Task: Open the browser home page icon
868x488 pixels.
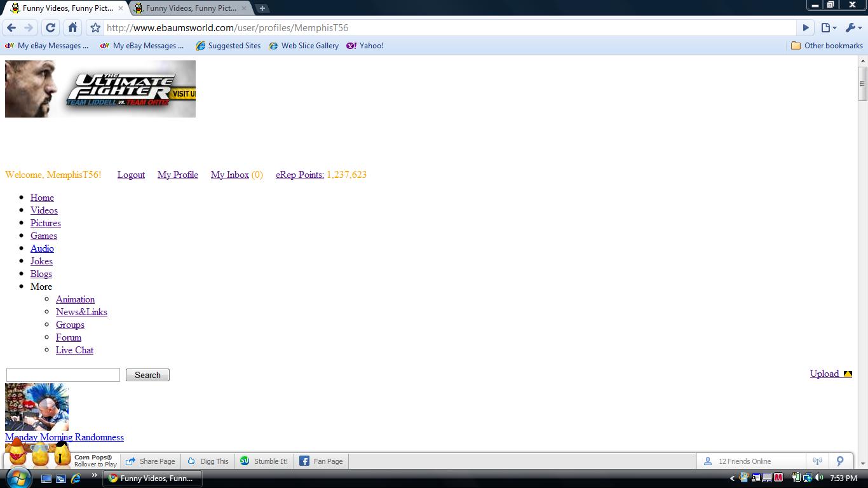Action: tap(72, 28)
